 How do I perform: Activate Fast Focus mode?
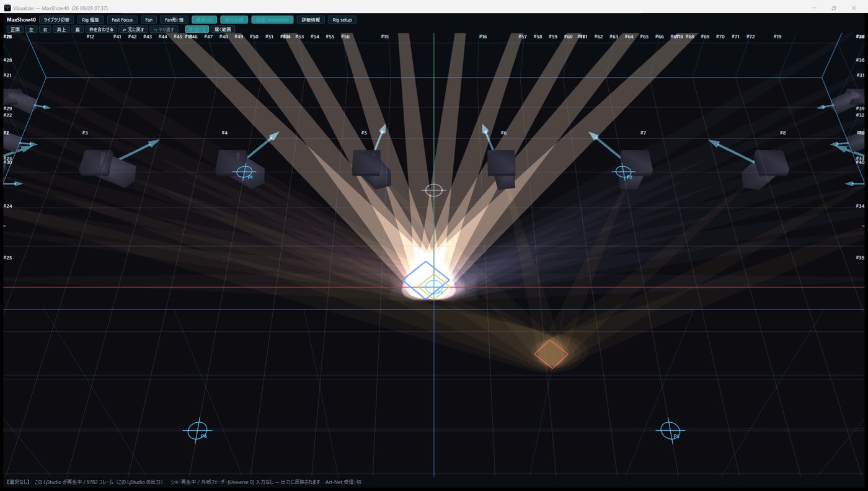122,20
